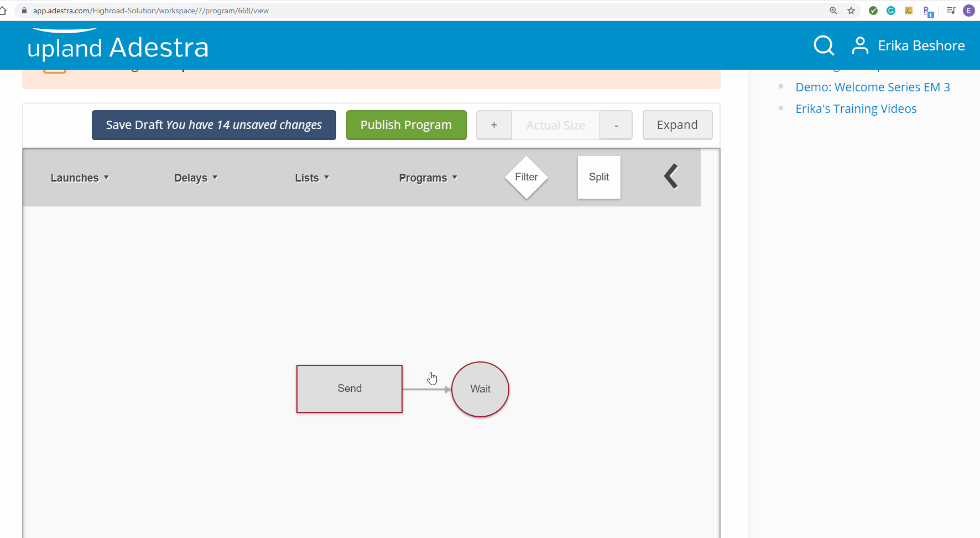This screenshot has height=538, width=980.
Task: Open the Chrome profile avatar E
Action: point(969,11)
